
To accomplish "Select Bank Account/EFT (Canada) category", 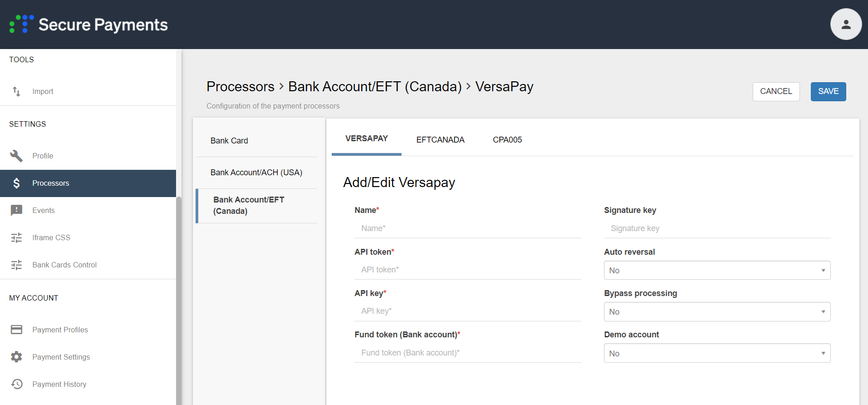I will [x=256, y=206].
